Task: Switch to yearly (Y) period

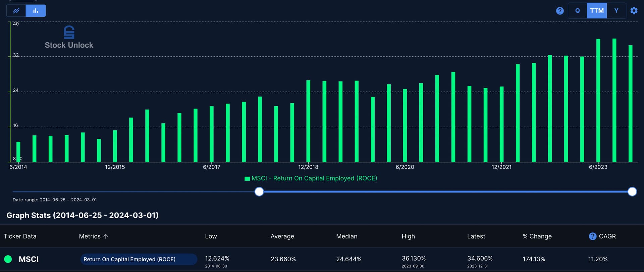Action: pyautogui.click(x=616, y=11)
